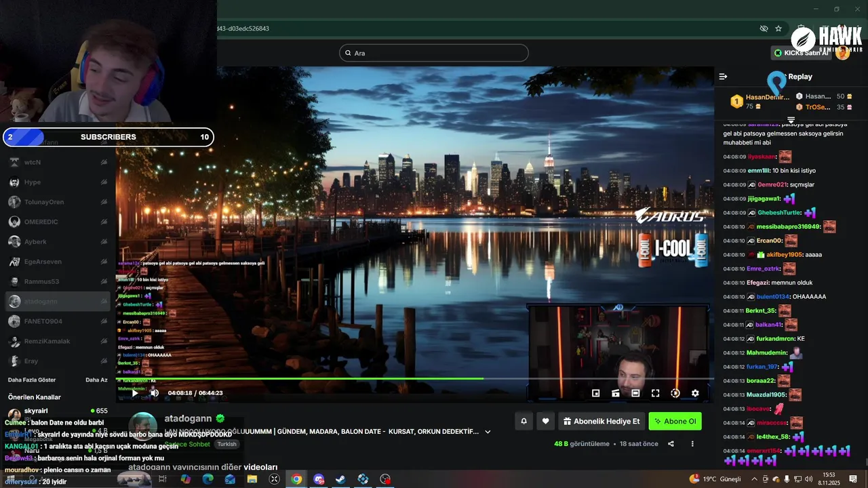Toggle theater mode in player

635,393
